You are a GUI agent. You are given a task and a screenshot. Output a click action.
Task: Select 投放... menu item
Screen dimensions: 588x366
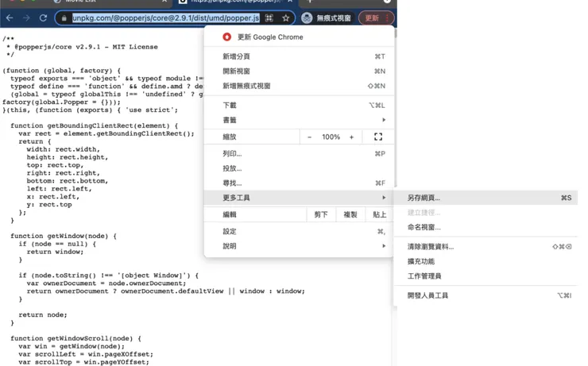coord(299,168)
